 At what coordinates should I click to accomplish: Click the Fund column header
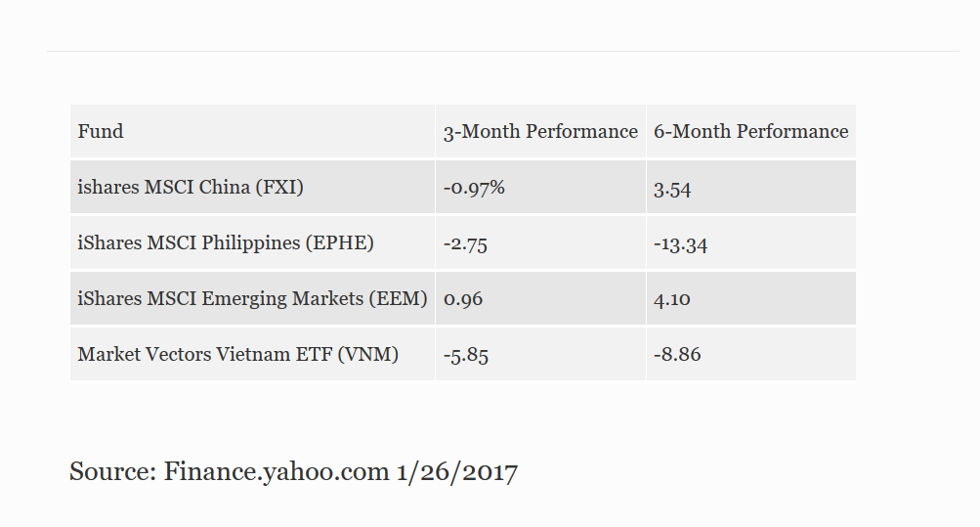pyautogui.click(x=252, y=132)
